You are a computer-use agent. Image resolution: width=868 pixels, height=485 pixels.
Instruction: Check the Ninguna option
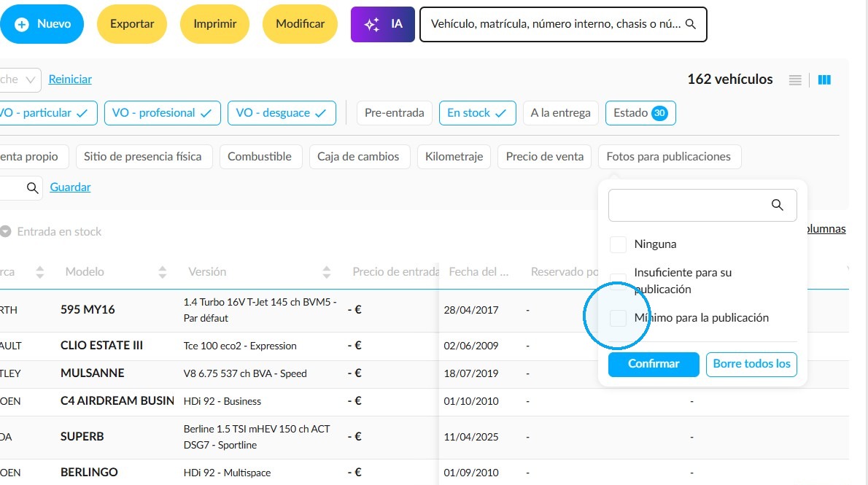click(x=618, y=244)
